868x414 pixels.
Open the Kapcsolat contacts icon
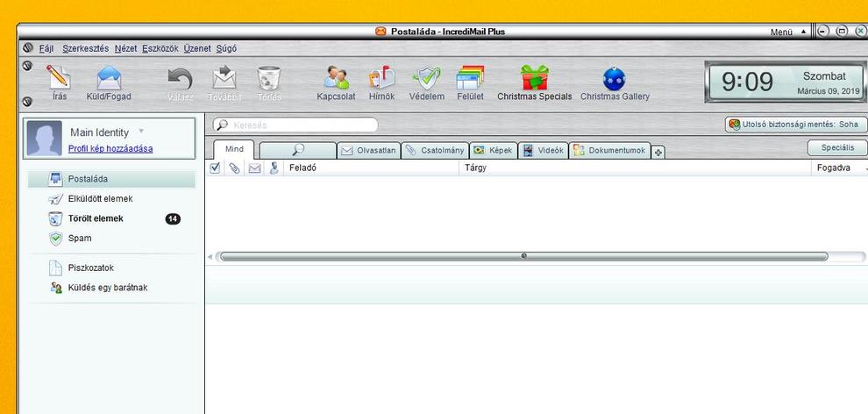(336, 79)
